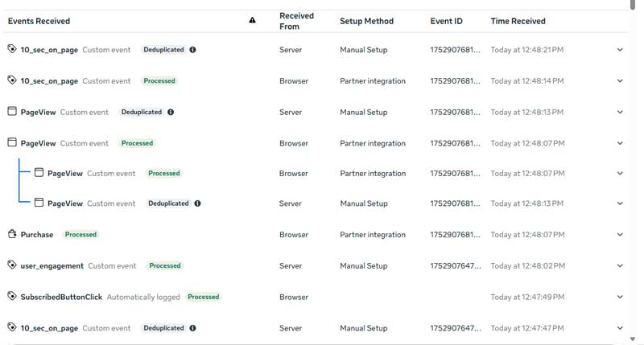
Task: Collapse the parent PageView 12:48:07 PM row
Action: (x=620, y=143)
